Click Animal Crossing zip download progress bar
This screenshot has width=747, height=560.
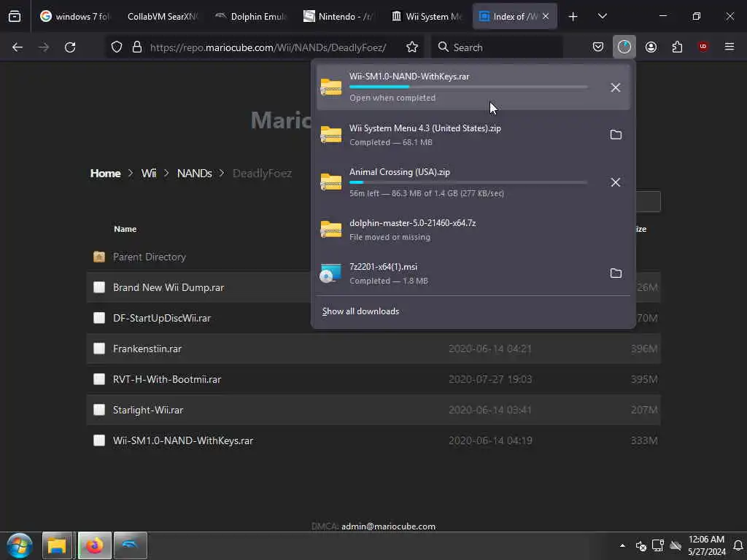point(468,182)
